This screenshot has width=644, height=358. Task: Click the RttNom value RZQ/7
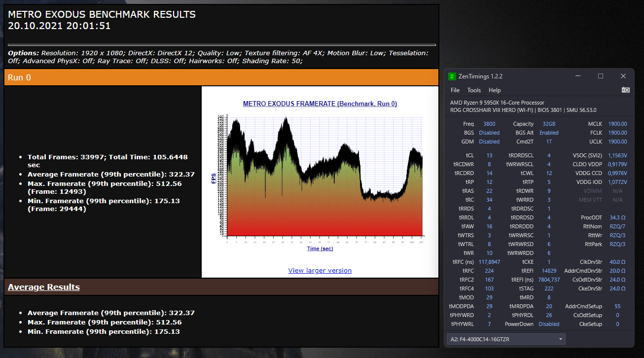(617, 226)
